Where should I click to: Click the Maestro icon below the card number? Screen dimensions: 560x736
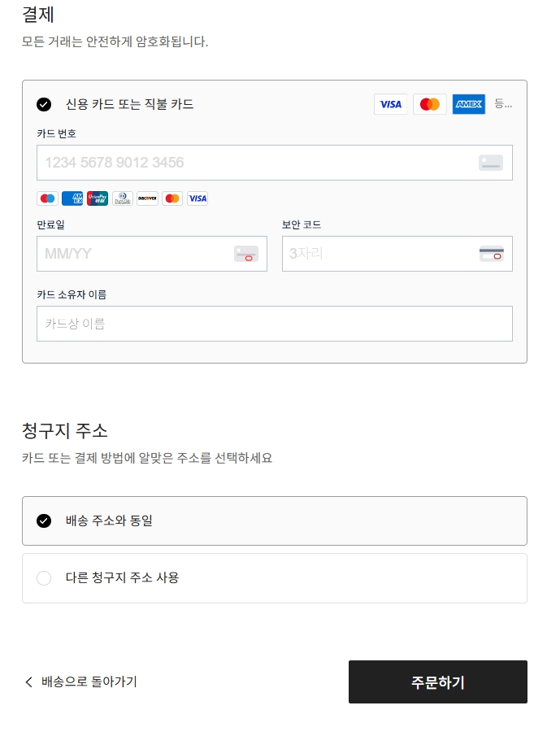coord(47,198)
